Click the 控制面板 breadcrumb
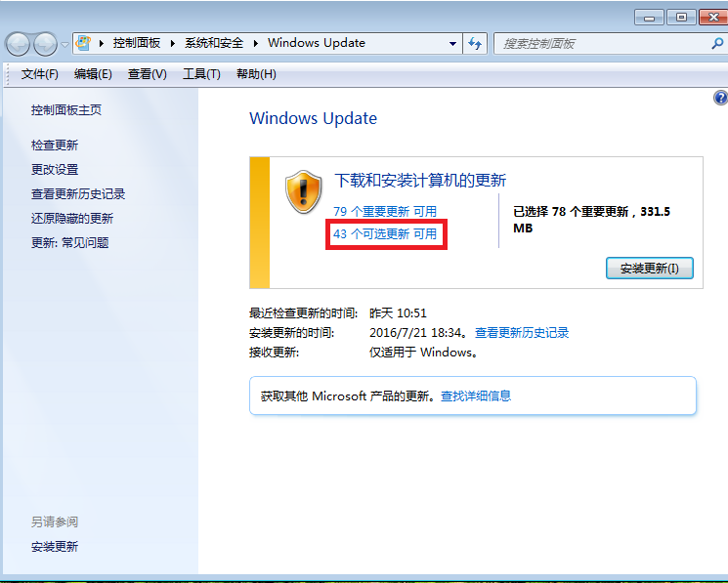 click(137, 43)
